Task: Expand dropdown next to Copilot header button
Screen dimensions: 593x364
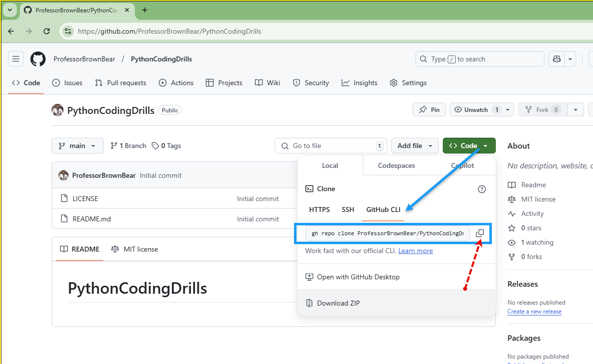Action: (570, 59)
